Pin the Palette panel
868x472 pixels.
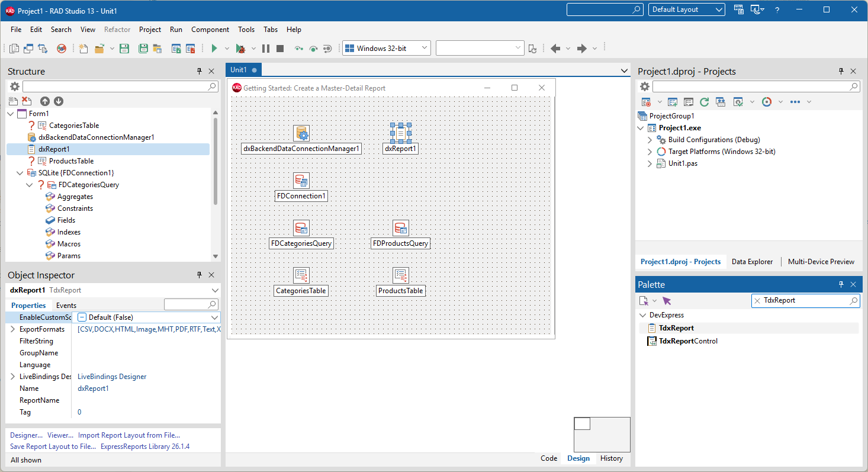[841, 284]
